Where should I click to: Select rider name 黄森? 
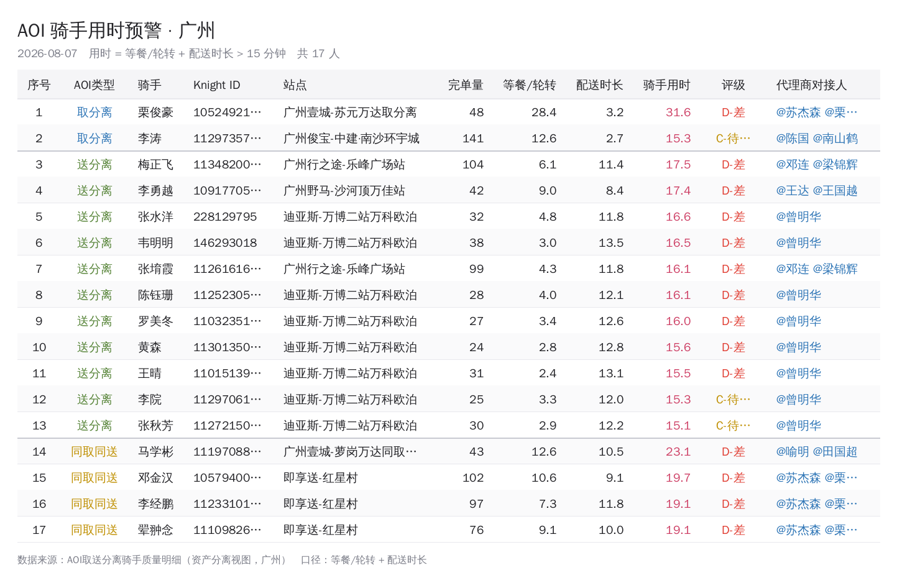(150, 347)
